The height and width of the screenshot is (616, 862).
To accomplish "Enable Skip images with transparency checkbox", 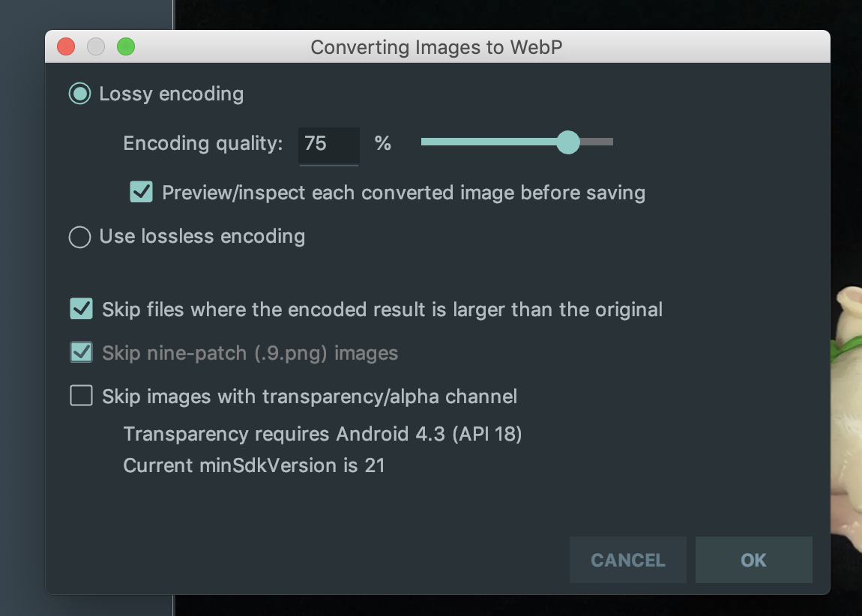I will (81, 396).
